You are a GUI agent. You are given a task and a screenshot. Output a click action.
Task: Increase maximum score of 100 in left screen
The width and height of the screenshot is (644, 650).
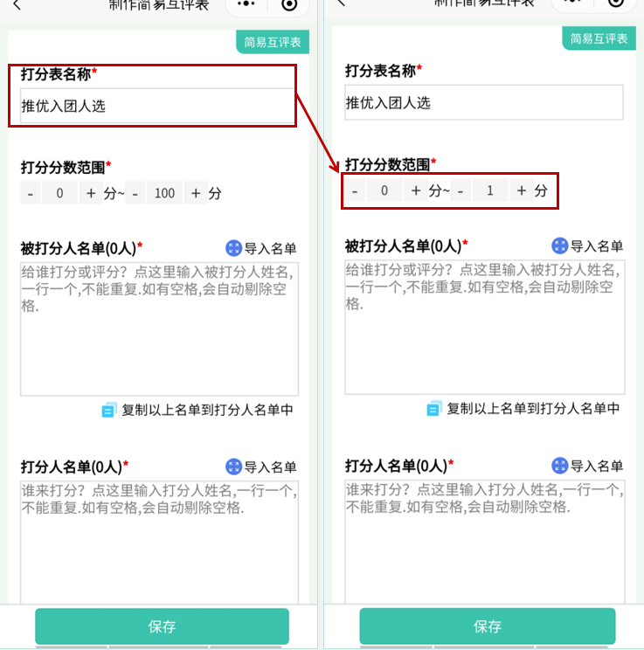196,193
